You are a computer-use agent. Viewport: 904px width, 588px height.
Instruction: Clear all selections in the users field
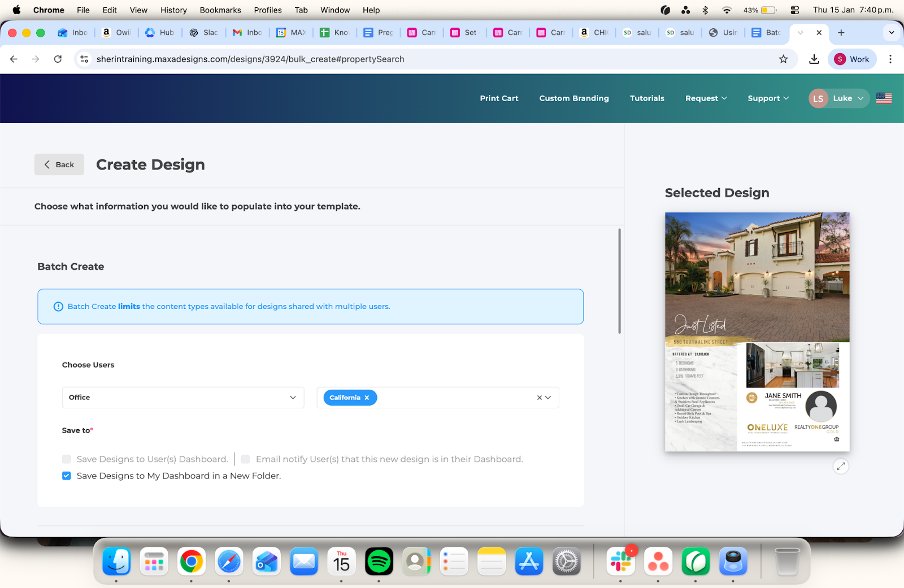pyautogui.click(x=539, y=398)
